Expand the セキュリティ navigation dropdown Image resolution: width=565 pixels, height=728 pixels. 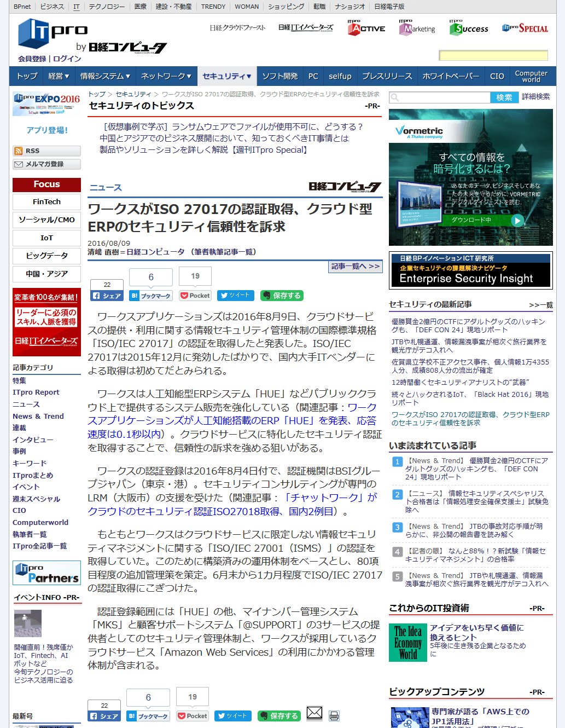click(x=227, y=76)
